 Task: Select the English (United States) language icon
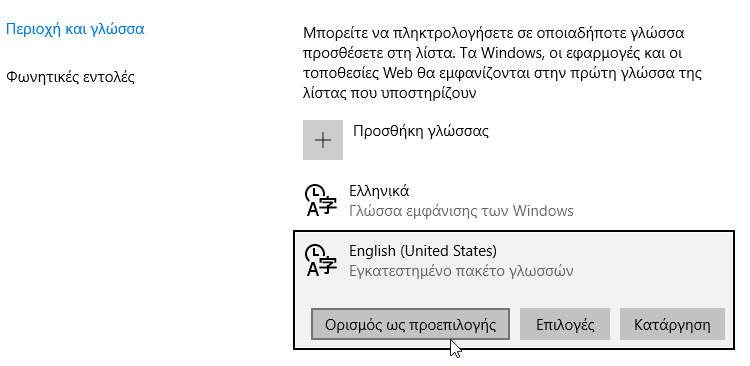[x=320, y=260]
